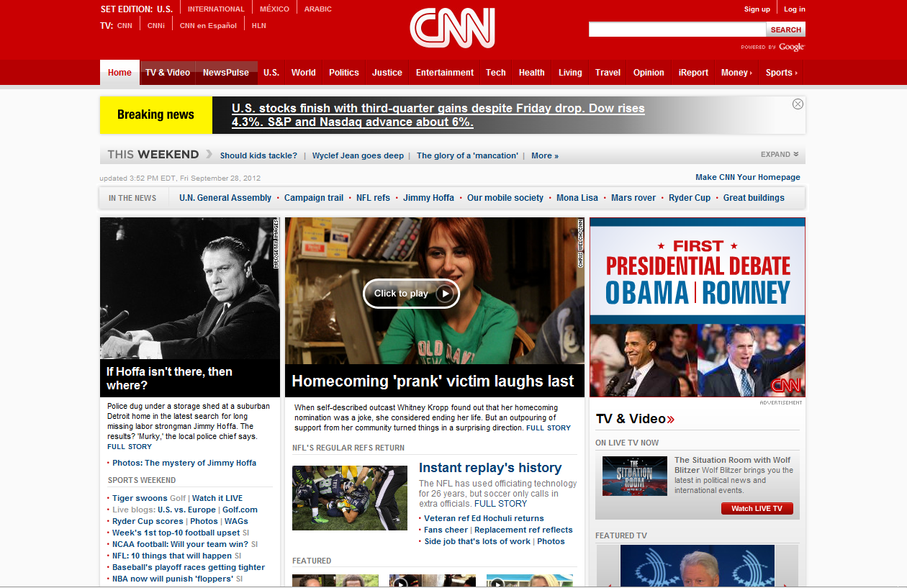
Task: Open the U.N. General Assembly topic
Action: pos(225,198)
